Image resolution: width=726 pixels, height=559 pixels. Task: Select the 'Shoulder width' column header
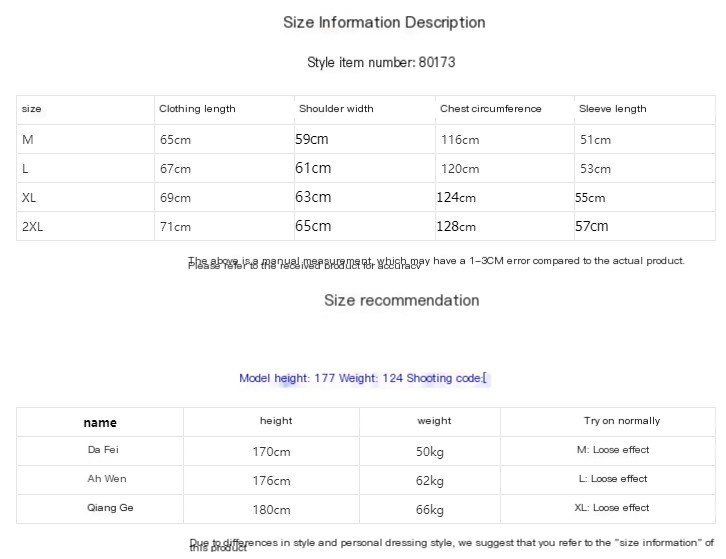pos(336,109)
